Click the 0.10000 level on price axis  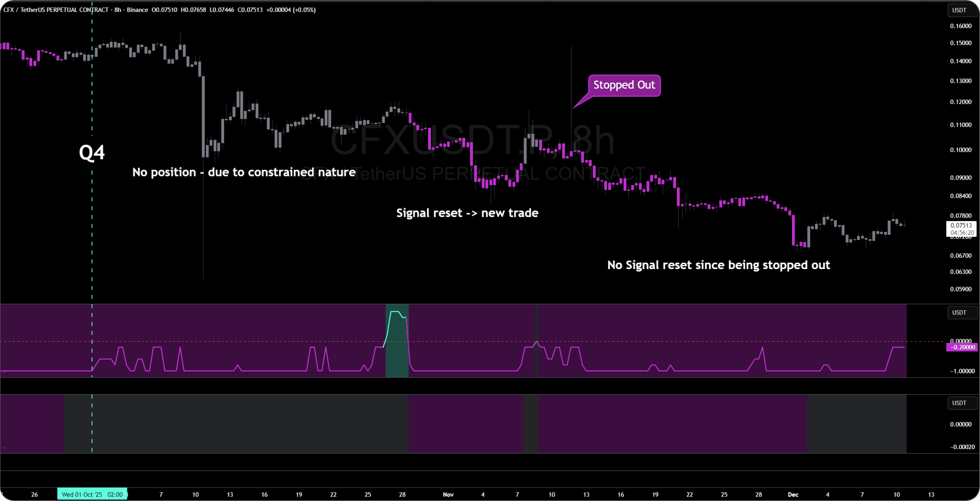[960, 150]
